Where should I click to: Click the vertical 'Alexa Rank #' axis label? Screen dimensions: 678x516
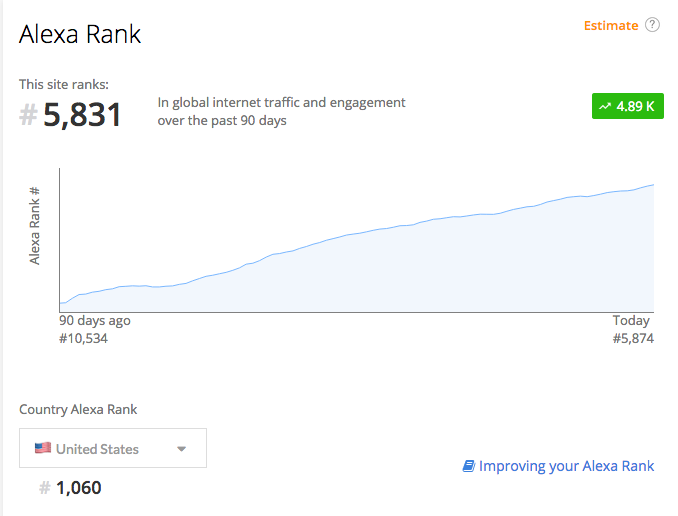click(x=34, y=225)
